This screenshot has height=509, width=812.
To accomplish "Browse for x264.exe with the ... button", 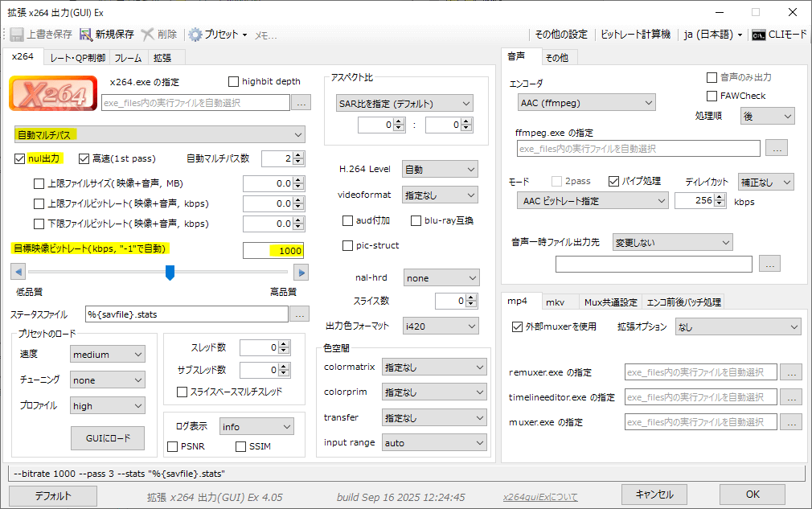I will click(301, 103).
